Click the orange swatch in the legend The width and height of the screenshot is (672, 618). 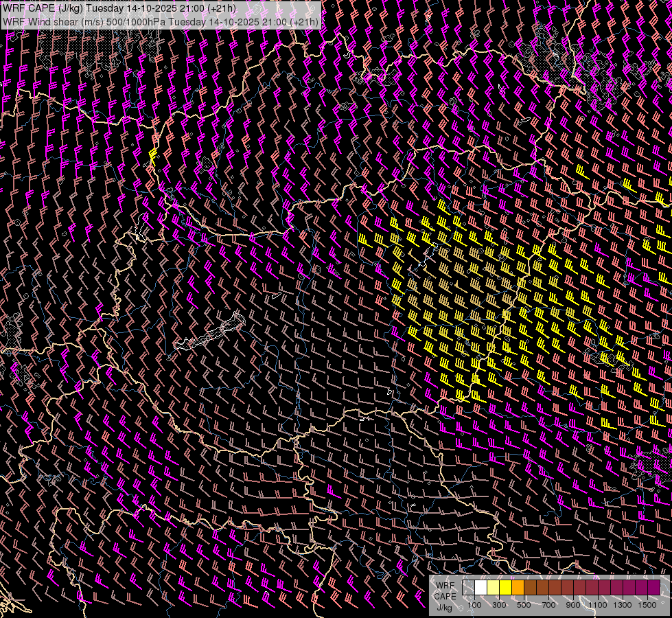[518, 588]
